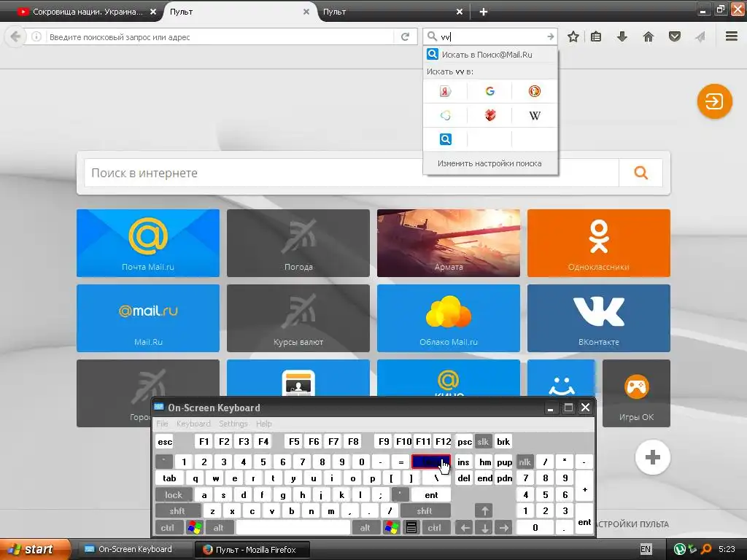
Task: Click the left arrow key on keyboard
Action: pos(465,527)
